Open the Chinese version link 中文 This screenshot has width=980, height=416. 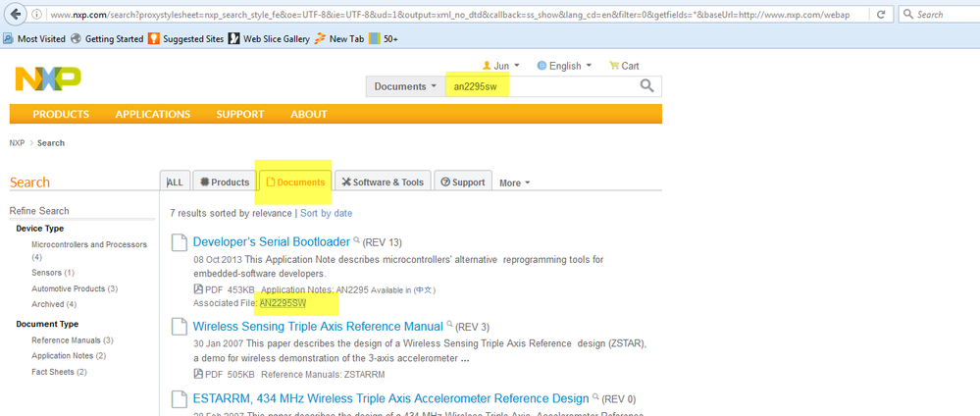click(425, 289)
